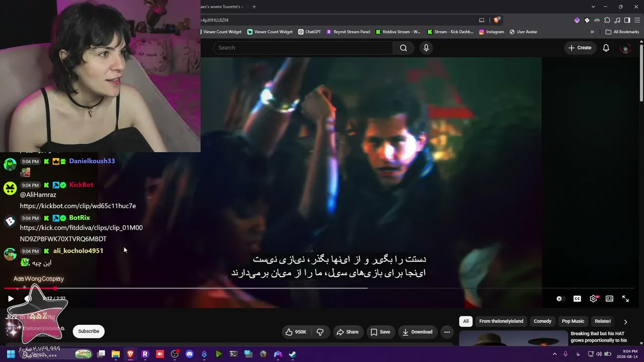Click the Brave Shields lion icon
Image resolution: width=644 pixels, height=362 pixels.
[497, 20]
